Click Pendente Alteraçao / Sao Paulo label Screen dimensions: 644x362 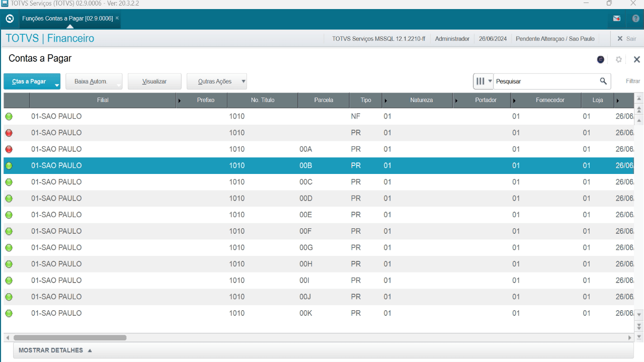pyautogui.click(x=555, y=39)
